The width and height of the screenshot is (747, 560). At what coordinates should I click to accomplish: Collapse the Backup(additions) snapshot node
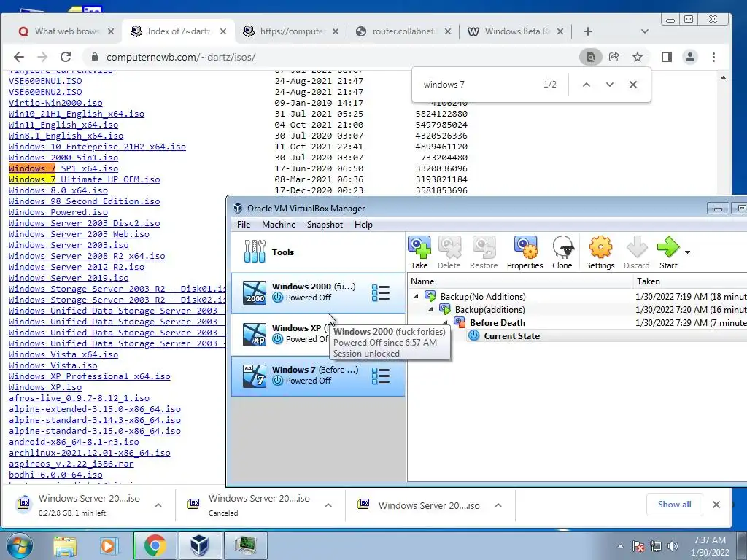430,309
